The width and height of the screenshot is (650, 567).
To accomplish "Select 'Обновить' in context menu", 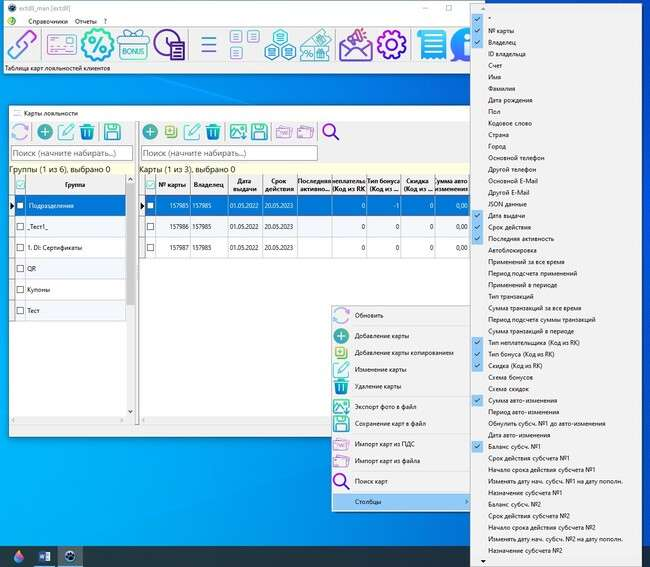I will point(368,315).
